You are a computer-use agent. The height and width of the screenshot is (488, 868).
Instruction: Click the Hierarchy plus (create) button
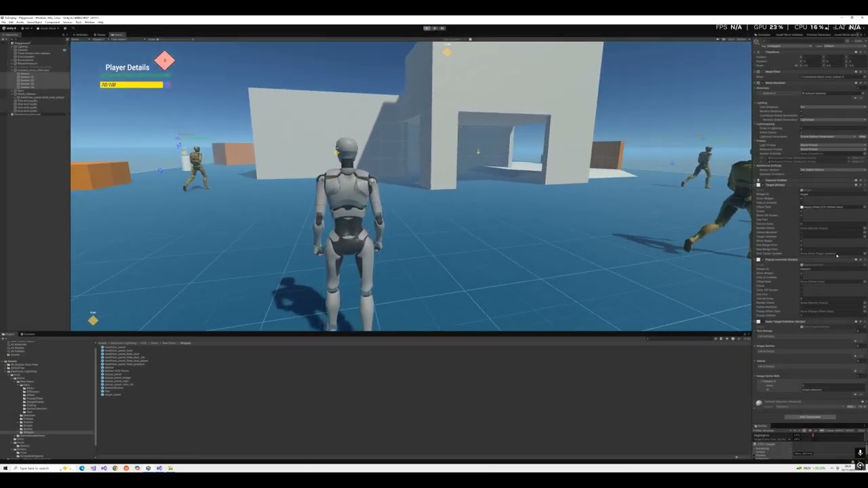(3, 39)
